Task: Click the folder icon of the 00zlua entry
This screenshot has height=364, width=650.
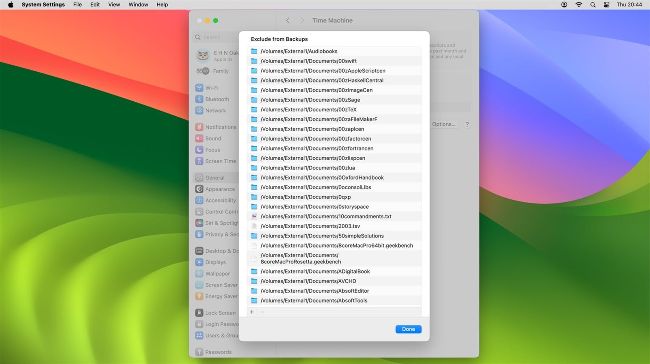Action: coord(254,168)
